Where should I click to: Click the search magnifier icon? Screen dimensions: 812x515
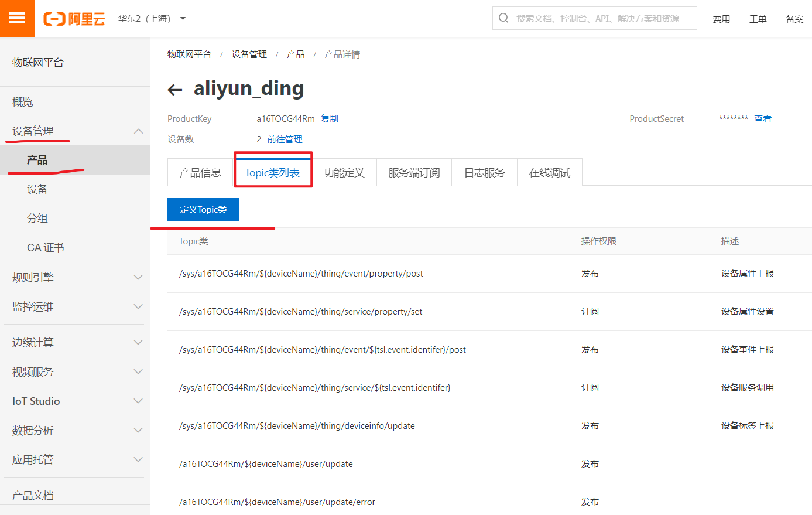(503, 18)
